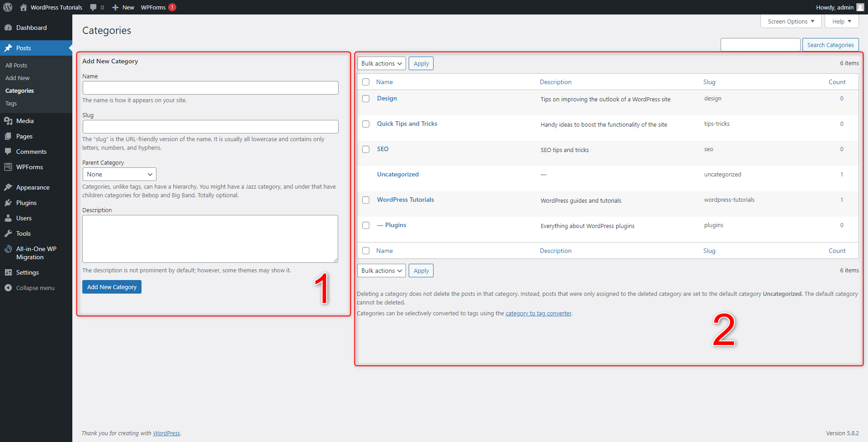Open the site home icon
Viewport: 868px width, 442px height.
pyautogui.click(x=24, y=7)
